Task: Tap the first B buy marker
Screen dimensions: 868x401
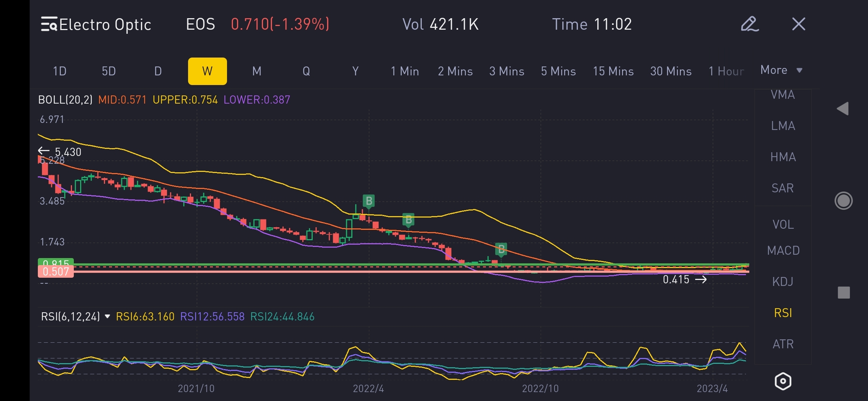Action: [369, 201]
